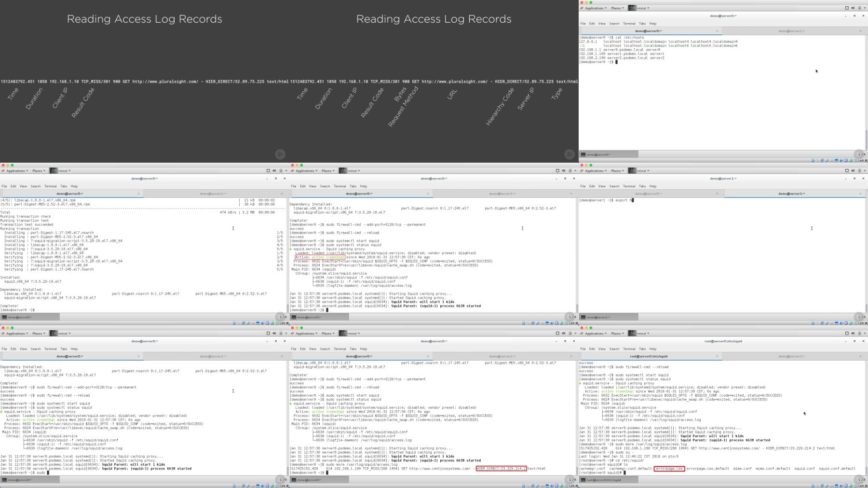Expand the system menu arrow in cat /etc/hosts terminal
868x488 pixels.
pyautogui.click(x=865, y=8)
